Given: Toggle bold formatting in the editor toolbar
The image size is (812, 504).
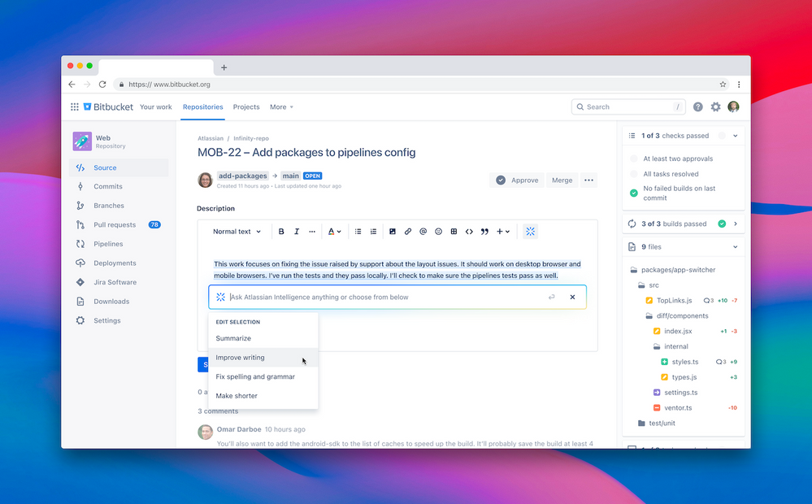Looking at the screenshot, I should pos(281,231).
